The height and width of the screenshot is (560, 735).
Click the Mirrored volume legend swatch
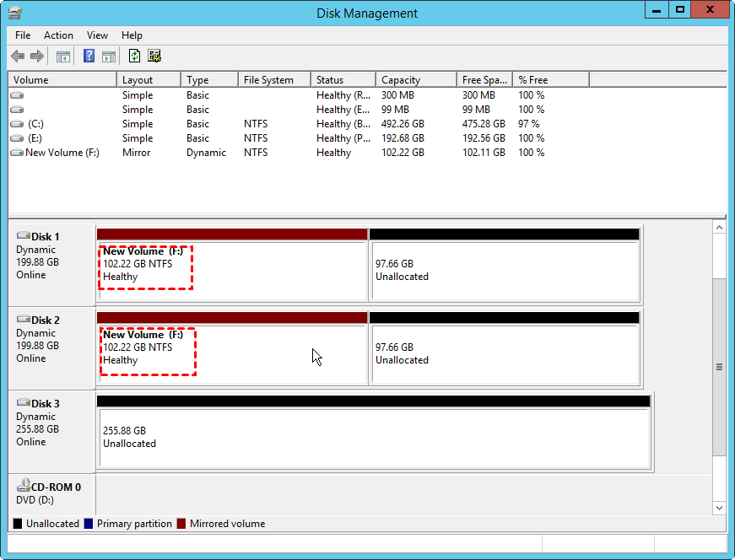[x=180, y=523]
